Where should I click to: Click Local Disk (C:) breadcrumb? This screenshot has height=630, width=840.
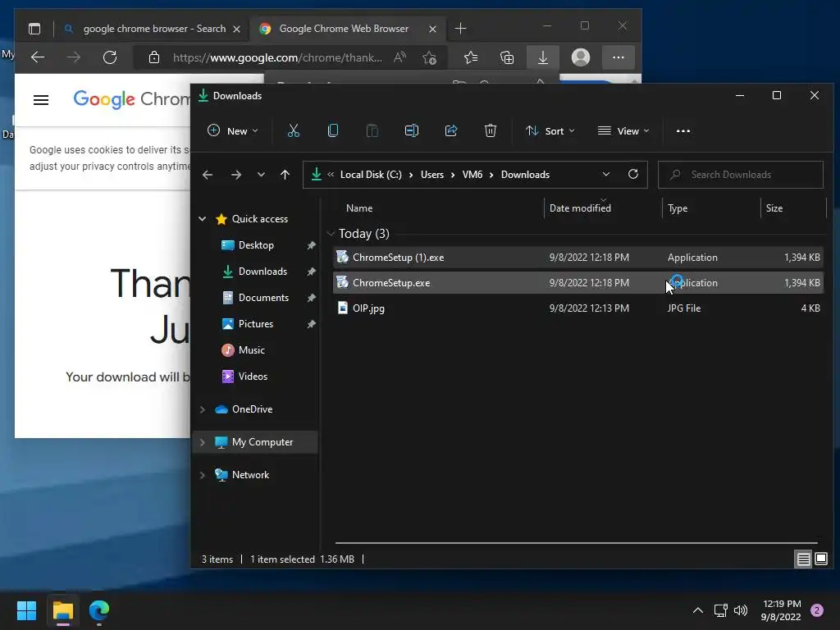tap(371, 175)
